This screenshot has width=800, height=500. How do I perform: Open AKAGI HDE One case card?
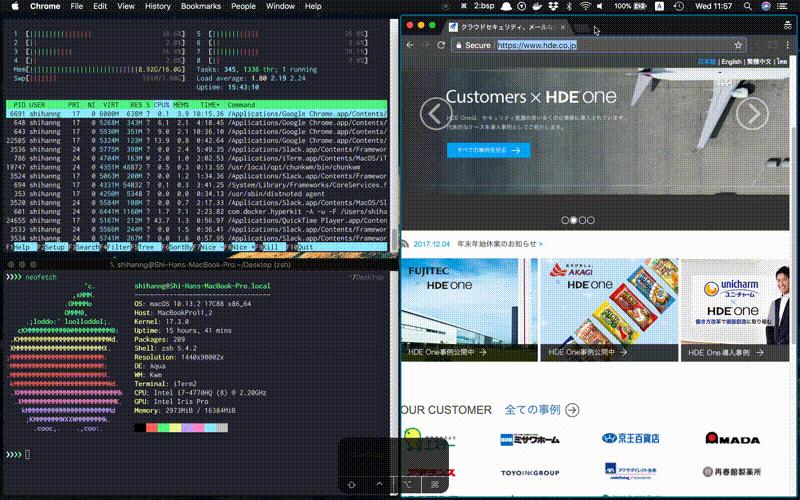point(609,310)
